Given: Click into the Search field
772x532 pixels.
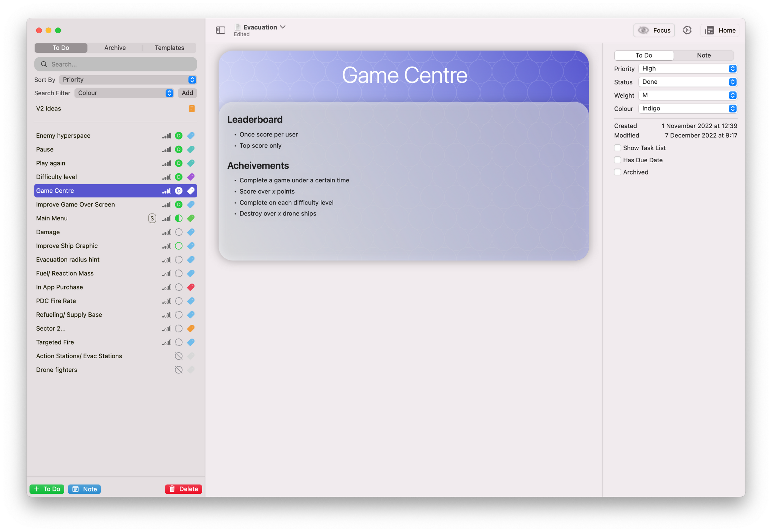Looking at the screenshot, I should pyautogui.click(x=116, y=64).
